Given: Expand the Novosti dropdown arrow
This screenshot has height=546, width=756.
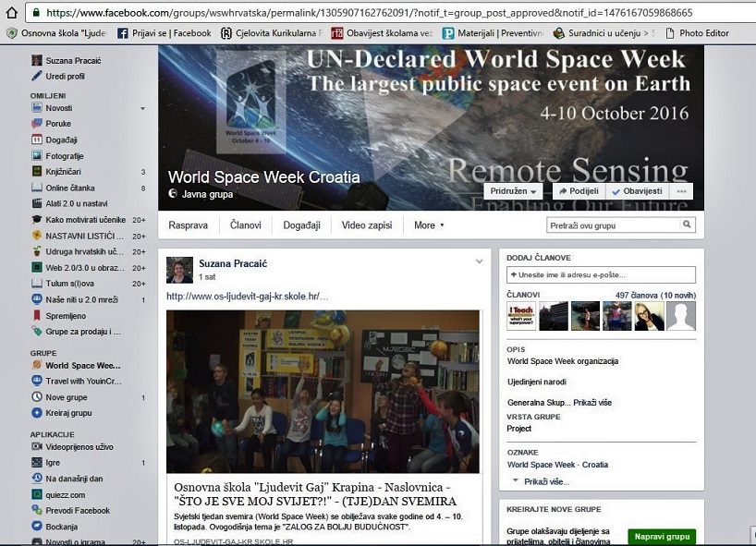Looking at the screenshot, I should (x=142, y=108).
